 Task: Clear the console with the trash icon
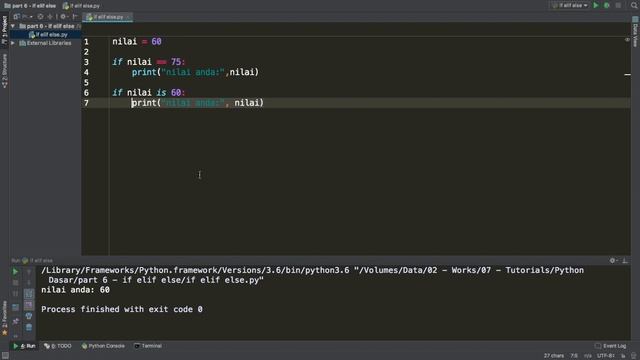click(29, 327)
